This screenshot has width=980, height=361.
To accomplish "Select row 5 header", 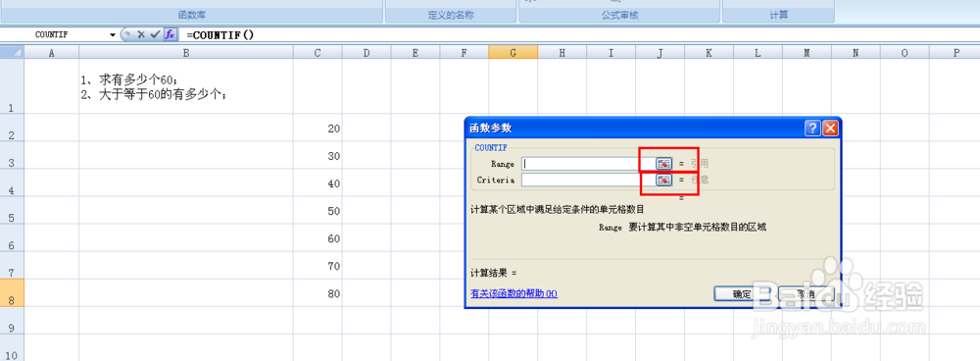I will 12,210.
